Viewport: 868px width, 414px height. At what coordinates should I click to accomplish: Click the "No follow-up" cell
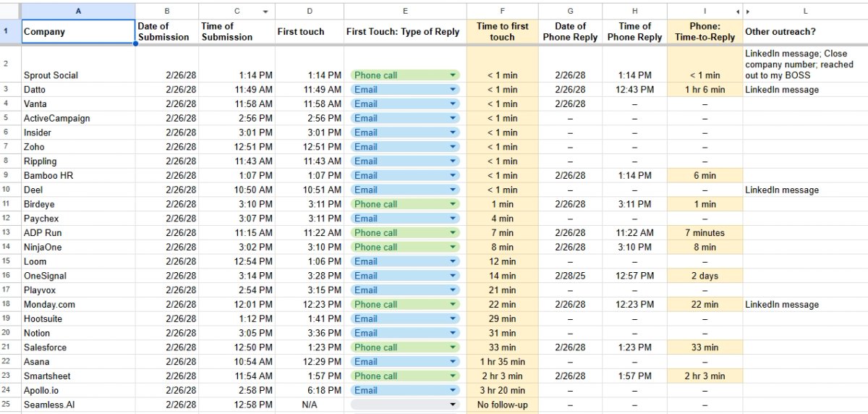coord(502,405)
